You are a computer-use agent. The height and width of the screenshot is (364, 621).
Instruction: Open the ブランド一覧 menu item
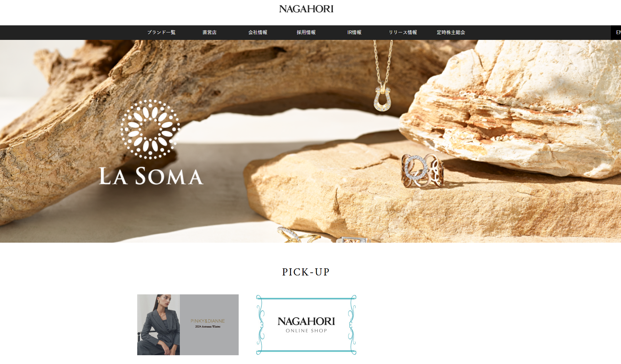pyautogui.click(x=161, y=32)
